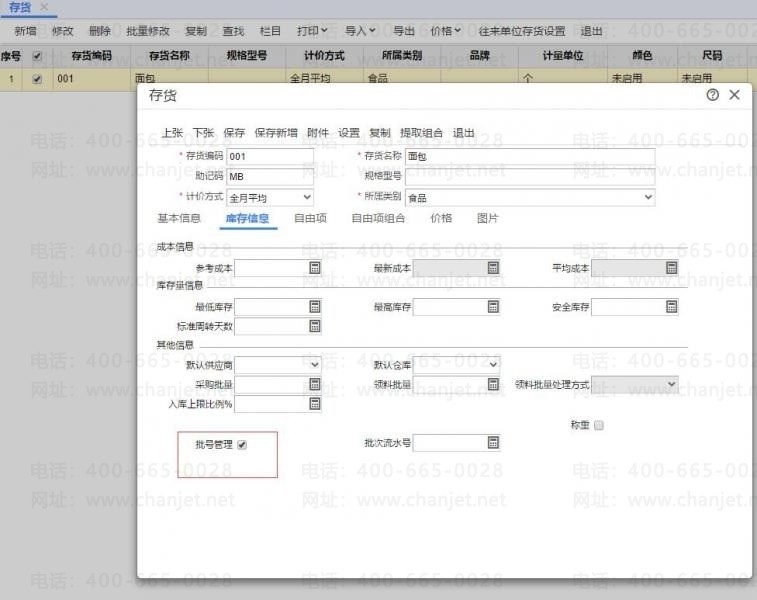Close the 存货 dialog with X
This screenshot has height=600, width=757.
[x=734, y=95]
